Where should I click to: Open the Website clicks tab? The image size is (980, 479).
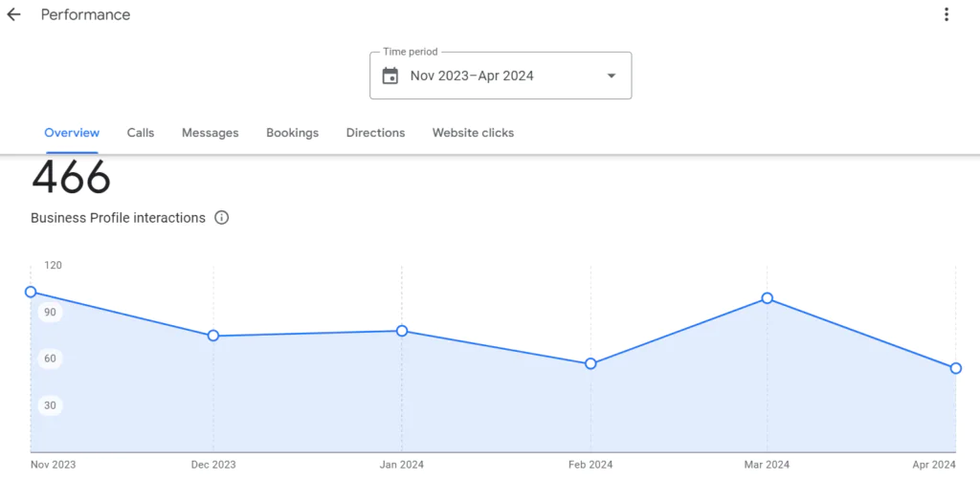pos(473,133)
